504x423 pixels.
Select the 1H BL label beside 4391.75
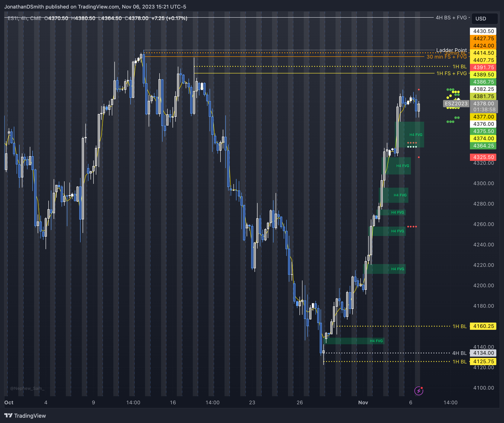[460, 67]
